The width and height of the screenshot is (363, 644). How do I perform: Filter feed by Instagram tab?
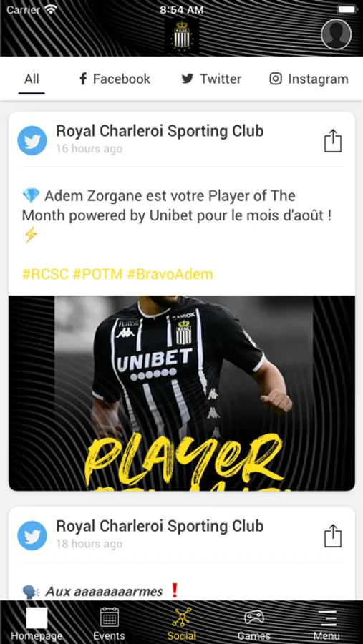click(309, 79)
